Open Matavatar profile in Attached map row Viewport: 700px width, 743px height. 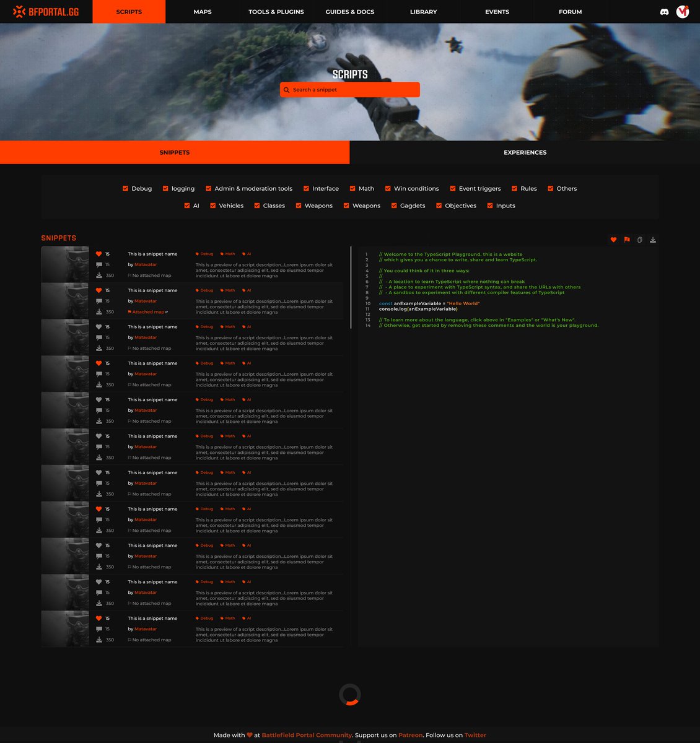pyautogui.click(x=146, y=301)
